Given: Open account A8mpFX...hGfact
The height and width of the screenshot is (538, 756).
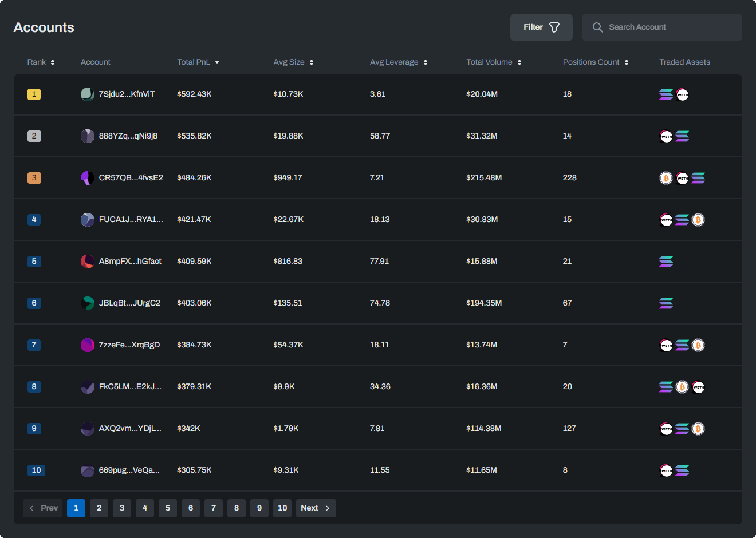Looking at the screenshot, I should (x=130, y=261).
